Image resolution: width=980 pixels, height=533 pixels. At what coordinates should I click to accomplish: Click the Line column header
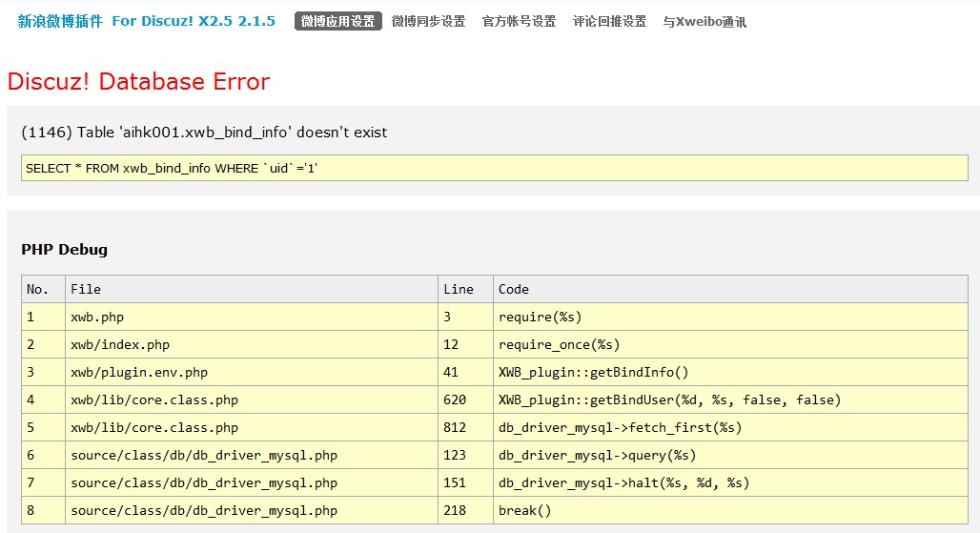465,289
